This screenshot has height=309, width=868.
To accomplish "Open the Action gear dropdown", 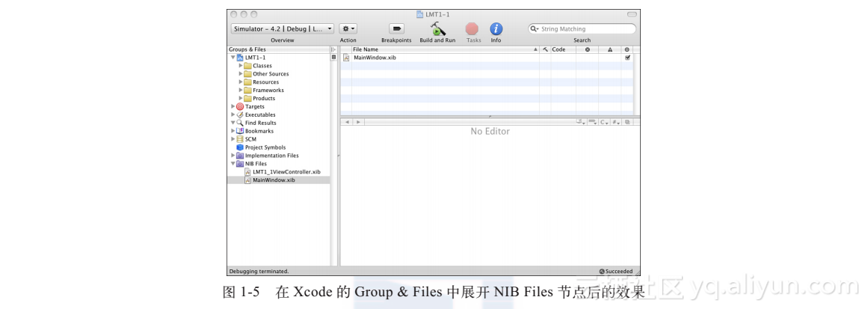I will pyautogui.click(x=348, y=28).
